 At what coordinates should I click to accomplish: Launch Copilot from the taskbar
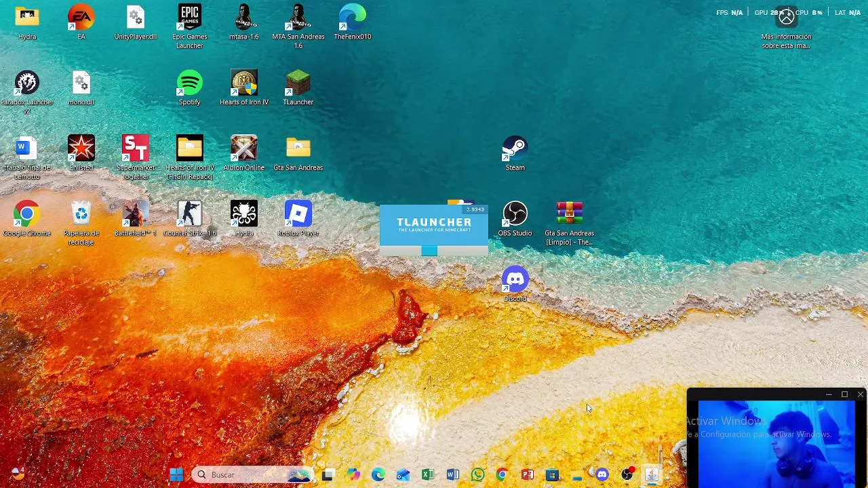(353, 474)
